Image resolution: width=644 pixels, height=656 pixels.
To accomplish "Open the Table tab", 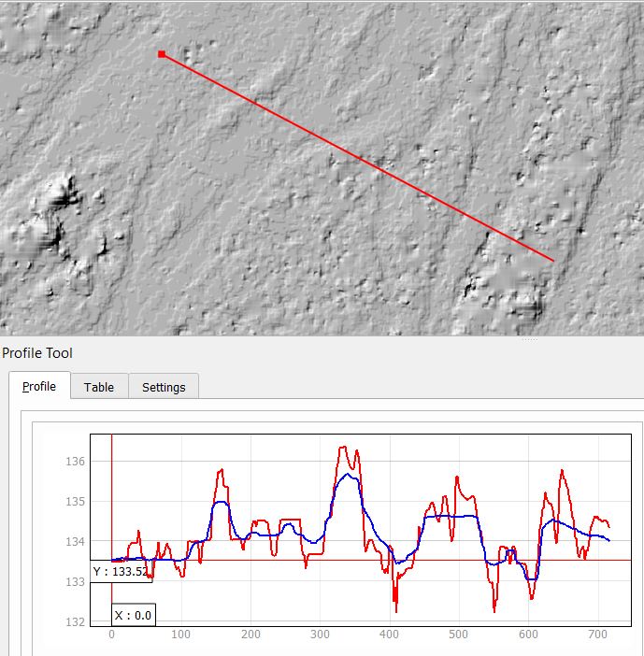I will [99, 387].
